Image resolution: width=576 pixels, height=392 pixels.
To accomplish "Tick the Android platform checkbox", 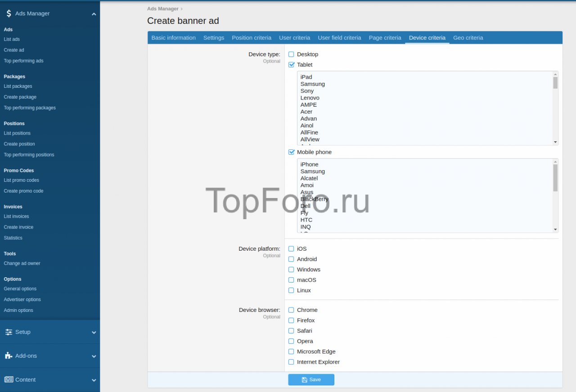I will [291, 259].
